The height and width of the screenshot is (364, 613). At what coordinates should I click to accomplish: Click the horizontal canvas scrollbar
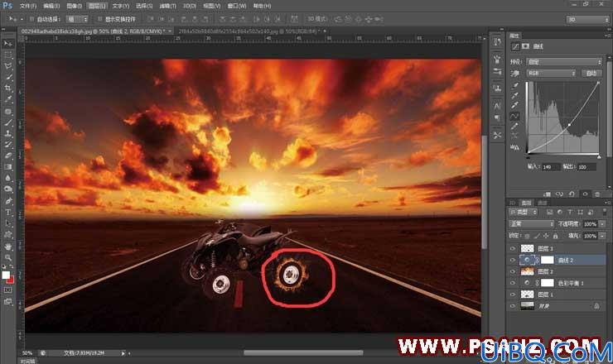tap(303, 353)
